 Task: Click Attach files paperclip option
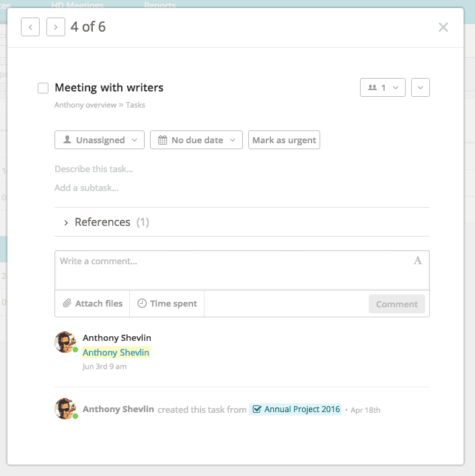[x=93, y=303]
